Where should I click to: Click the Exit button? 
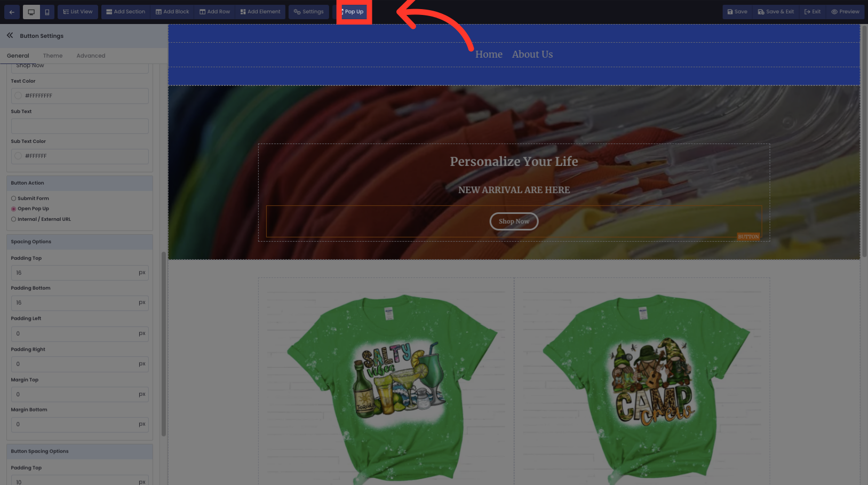813,12
